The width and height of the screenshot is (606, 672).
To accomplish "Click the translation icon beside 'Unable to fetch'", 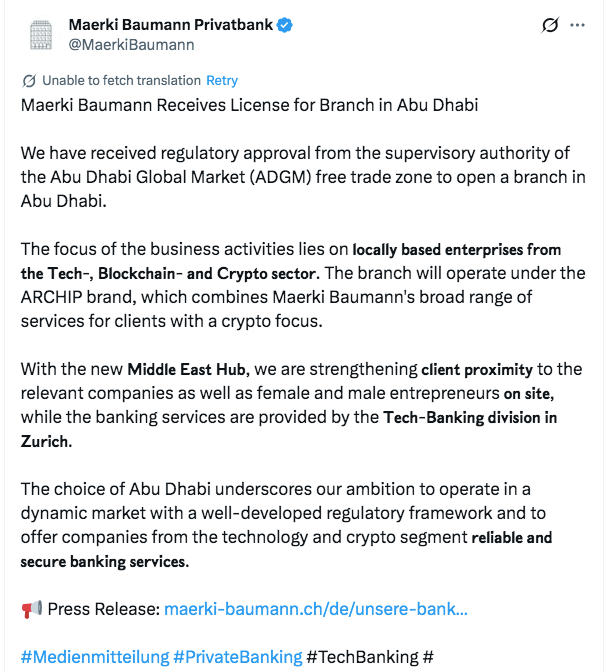I will pos(29,81).
